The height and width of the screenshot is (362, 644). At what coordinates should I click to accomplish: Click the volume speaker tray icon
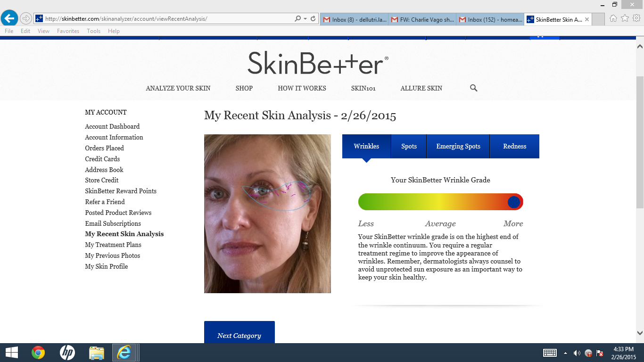[577, 353]
